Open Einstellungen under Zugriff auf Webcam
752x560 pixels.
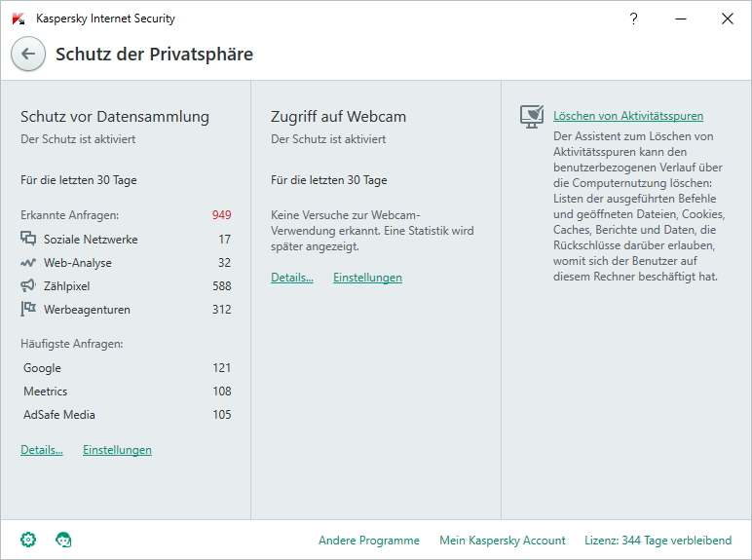(367, 278)
